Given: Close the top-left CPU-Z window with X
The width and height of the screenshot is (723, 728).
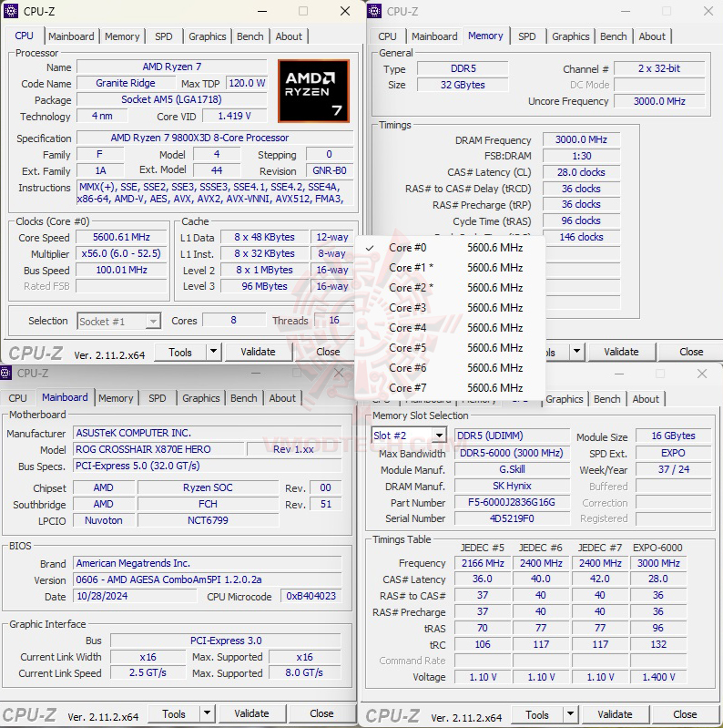Looking at the screenshot, I should 345,11.
